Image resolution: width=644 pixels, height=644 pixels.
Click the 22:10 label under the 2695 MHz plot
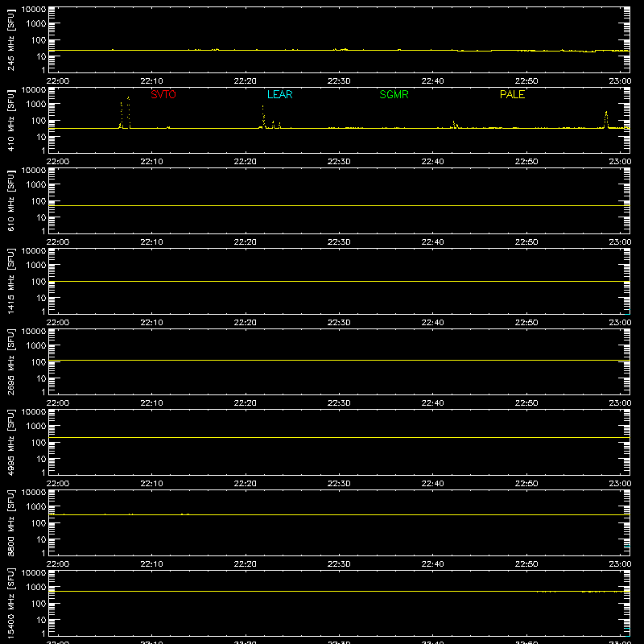click(151, 403)
